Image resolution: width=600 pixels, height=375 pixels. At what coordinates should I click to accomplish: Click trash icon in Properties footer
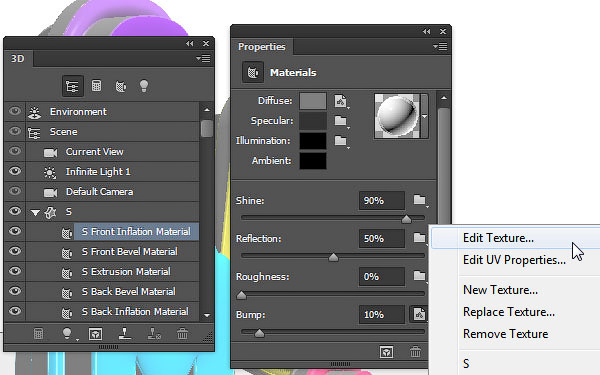click(x=416, y=352)
